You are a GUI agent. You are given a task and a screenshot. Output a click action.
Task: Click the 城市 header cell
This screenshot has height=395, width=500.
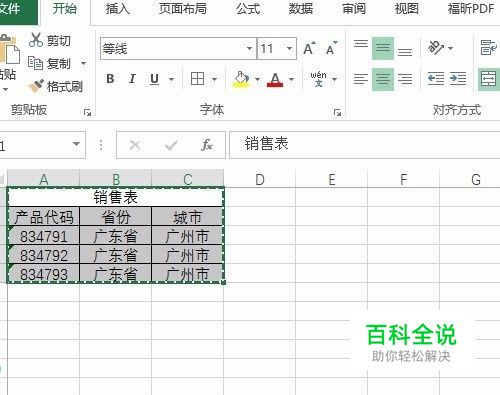point(187,217)
